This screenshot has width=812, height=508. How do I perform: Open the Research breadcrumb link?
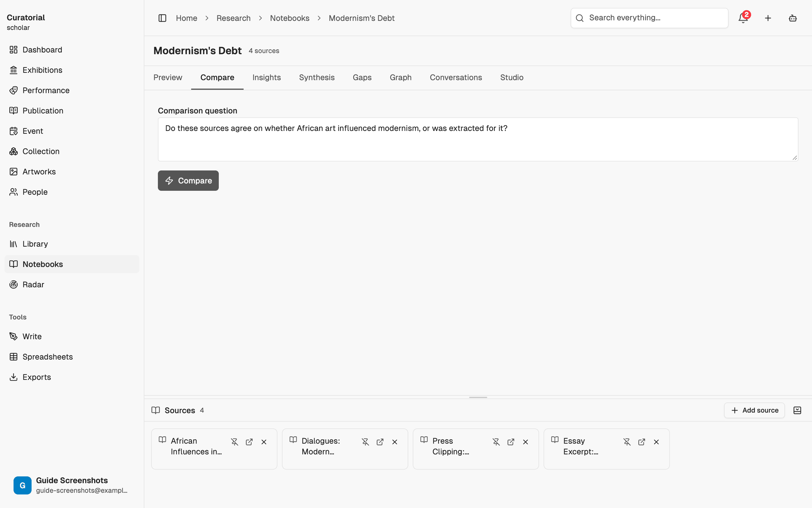[233, 18]
